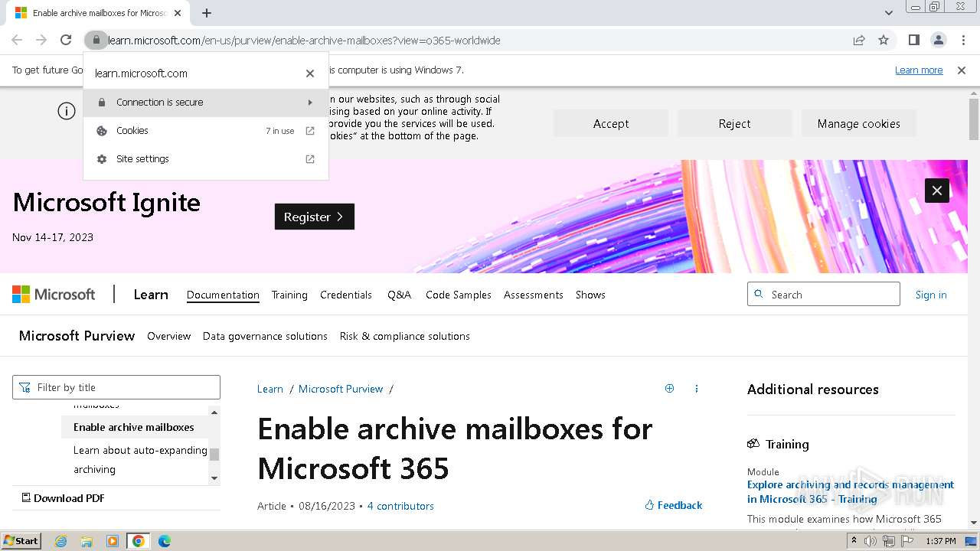The width and height of the screenshot is (980, 551).
Task: Accept cookies
Action: (x=611, y=123)
